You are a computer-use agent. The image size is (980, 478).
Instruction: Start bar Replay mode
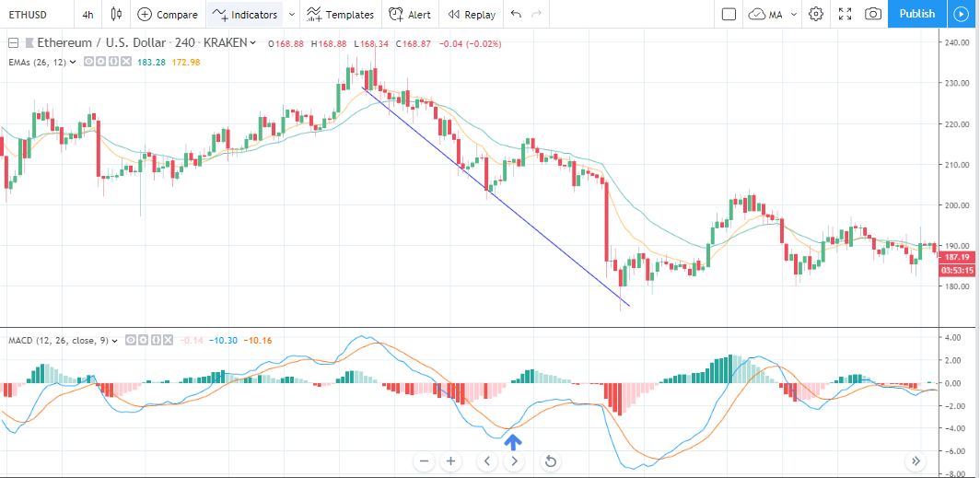472,14
